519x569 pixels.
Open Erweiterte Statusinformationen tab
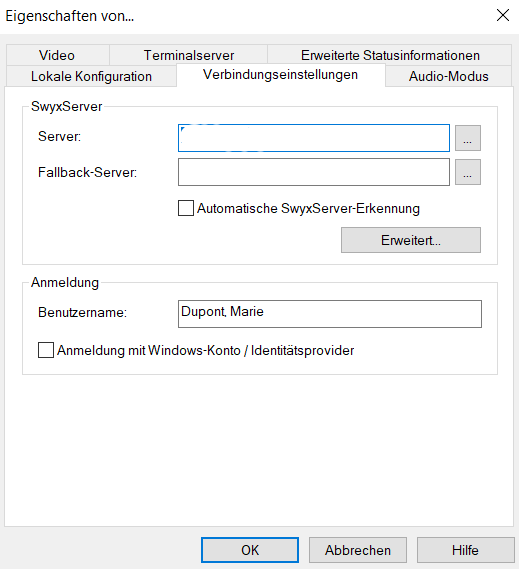point(390,55)
